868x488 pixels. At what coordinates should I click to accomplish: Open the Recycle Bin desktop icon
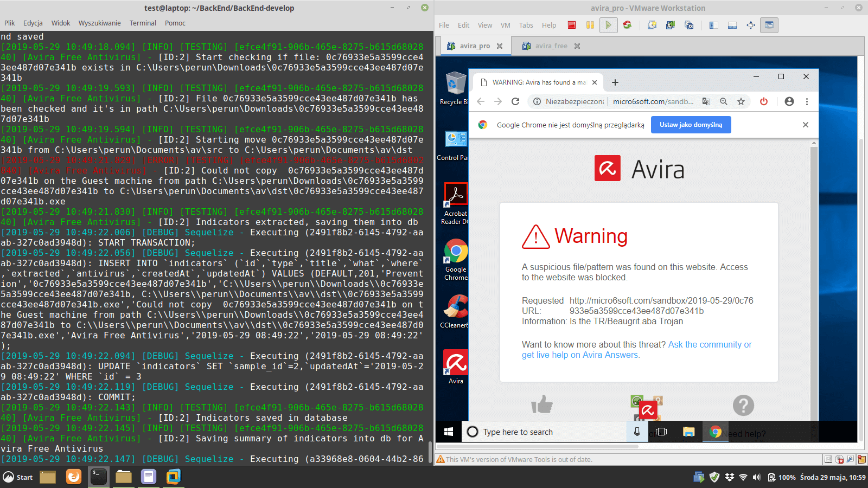pos(455,88)
